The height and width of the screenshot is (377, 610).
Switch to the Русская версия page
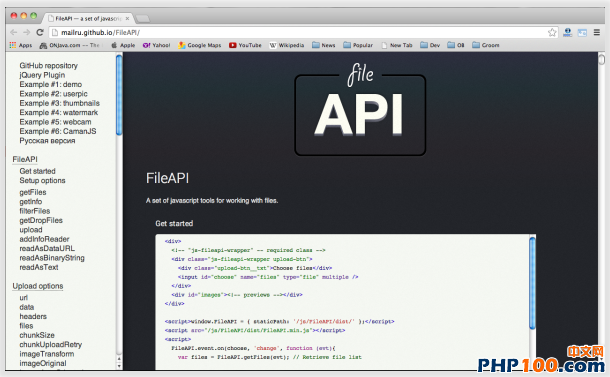[x=47, y=140]
